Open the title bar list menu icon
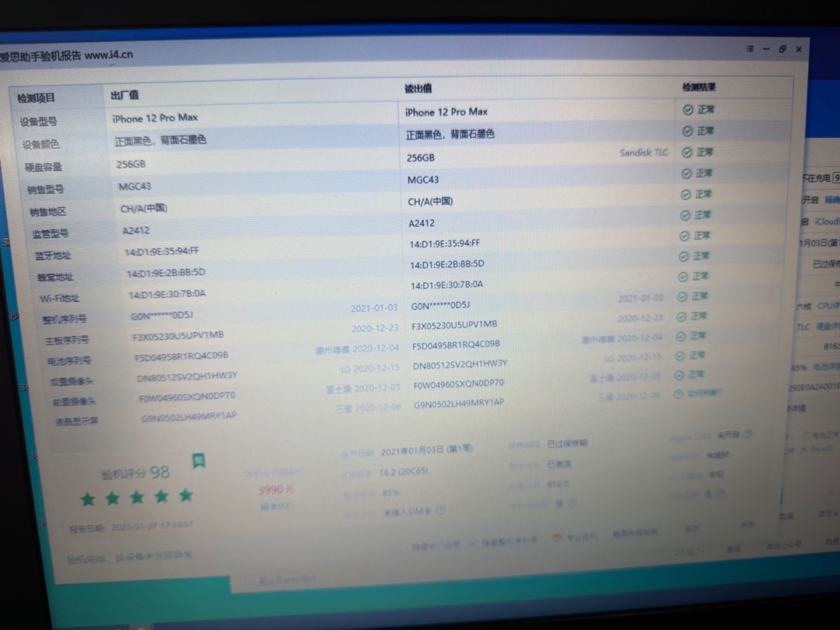840x630 pixels. (750, 49)
